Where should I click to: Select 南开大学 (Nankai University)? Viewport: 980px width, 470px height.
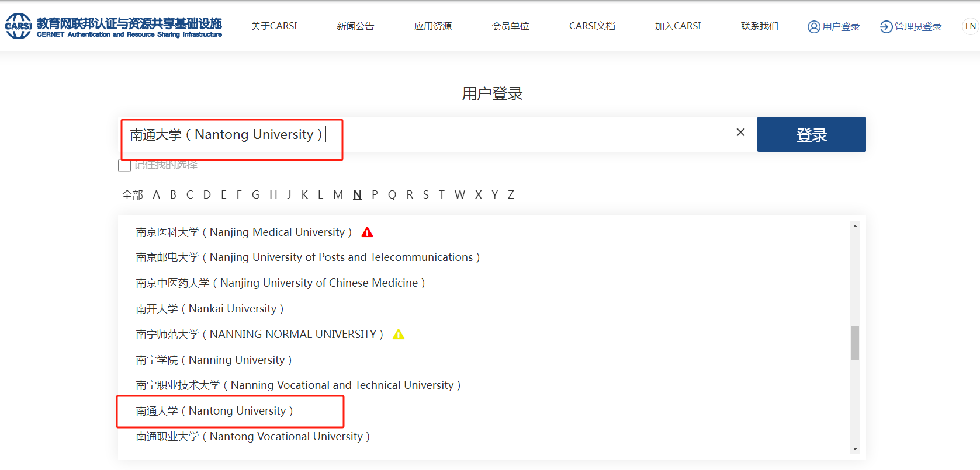click(x=210, y=309)
